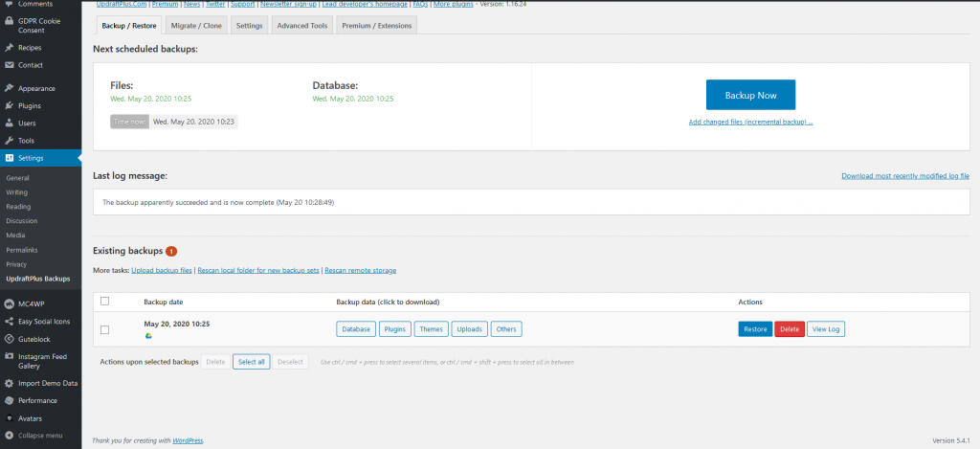Click the last log message text
Image resolution: width=980 pixels, height=449 pixels.
coord(219,203)
